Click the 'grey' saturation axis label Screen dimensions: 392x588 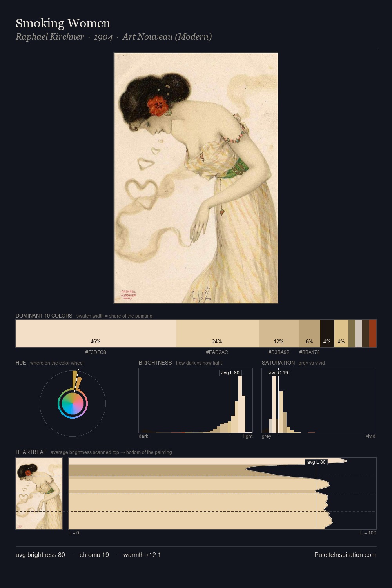tap(267, 436)
